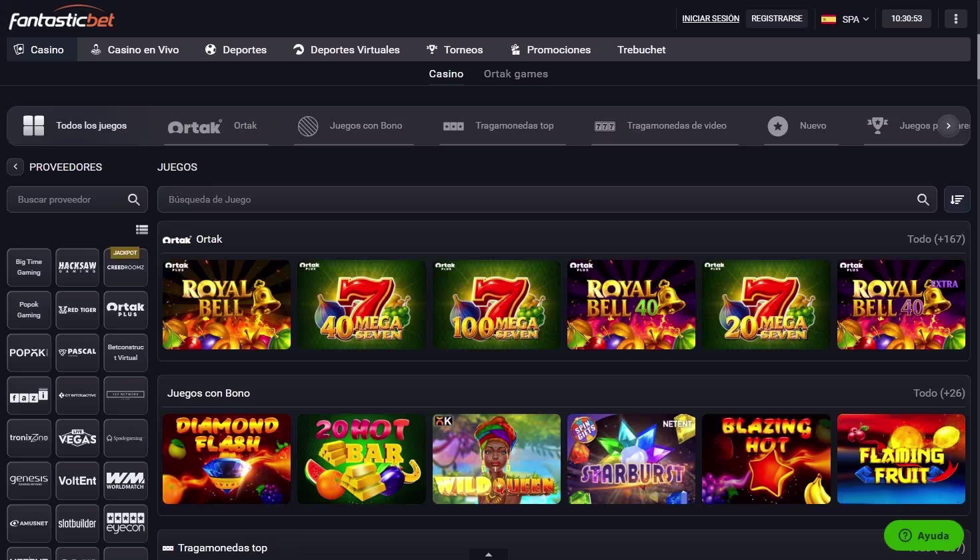The height and width of the screenshot is (560, 980).
Task: Open Royal Bell 40 Extra game
Action: (901, 305)
